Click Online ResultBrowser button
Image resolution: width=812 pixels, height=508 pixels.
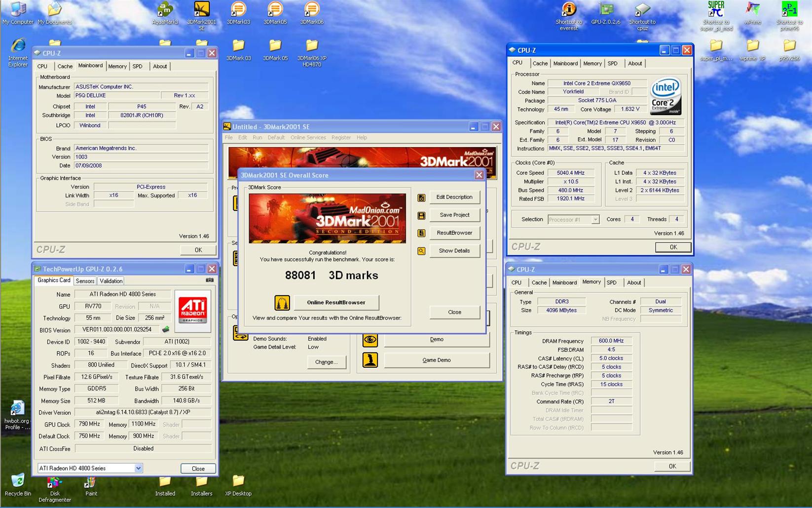[336, 302]
